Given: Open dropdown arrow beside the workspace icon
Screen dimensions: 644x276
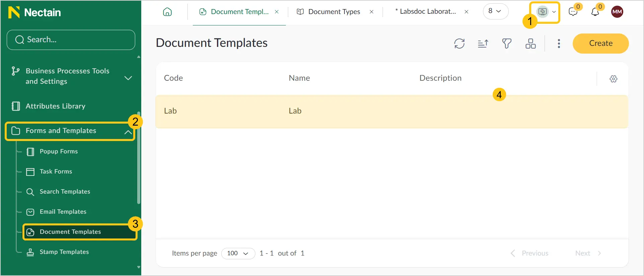Looking at the screenshot, I should click(x=554, y=12).
